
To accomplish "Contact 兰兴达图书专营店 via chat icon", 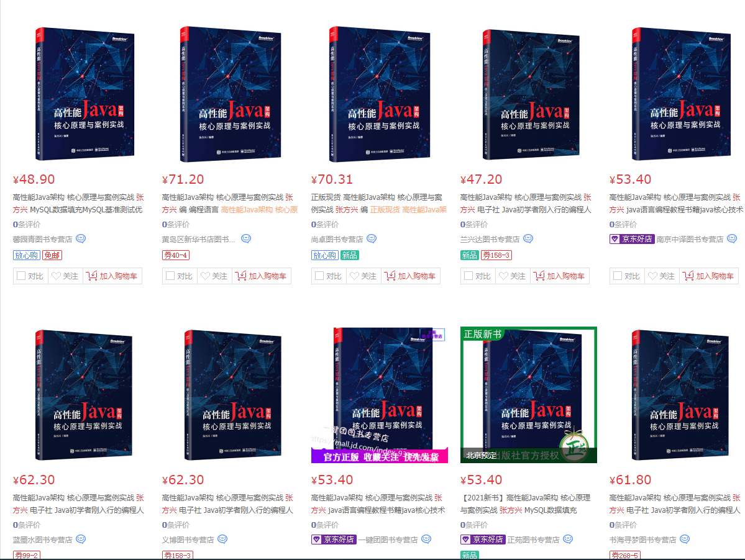I will pyautogui.click(x=528, y=238).
